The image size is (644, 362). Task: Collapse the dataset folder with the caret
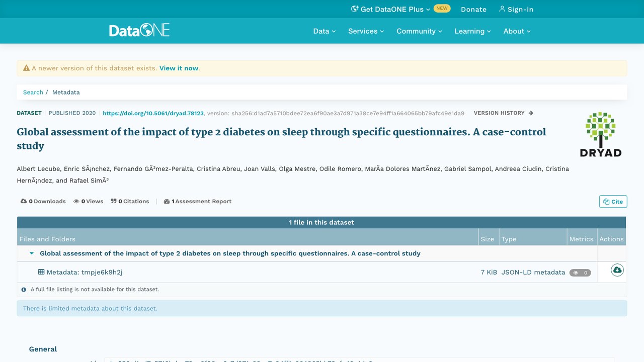pyautogui.click(x=32, y=253)
